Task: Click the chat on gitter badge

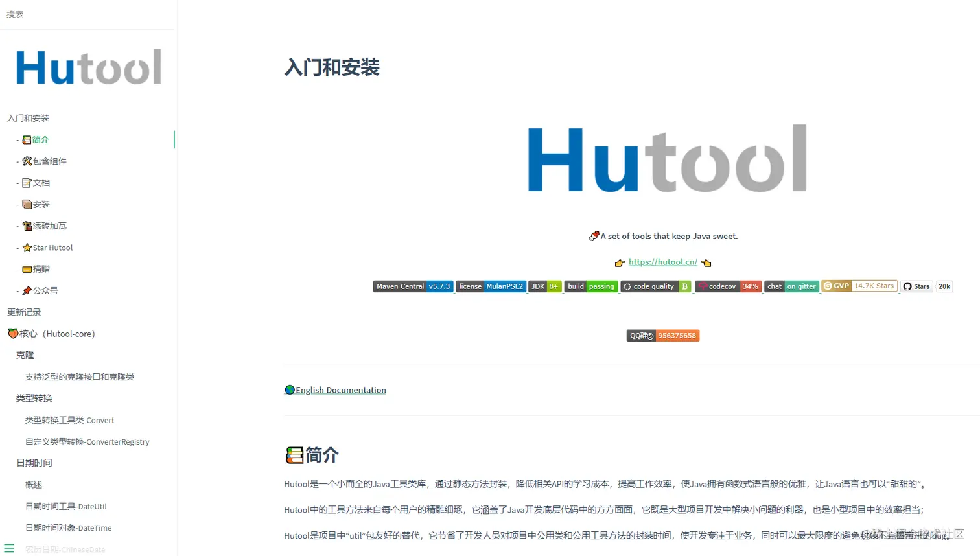Action: pos(791,286)
